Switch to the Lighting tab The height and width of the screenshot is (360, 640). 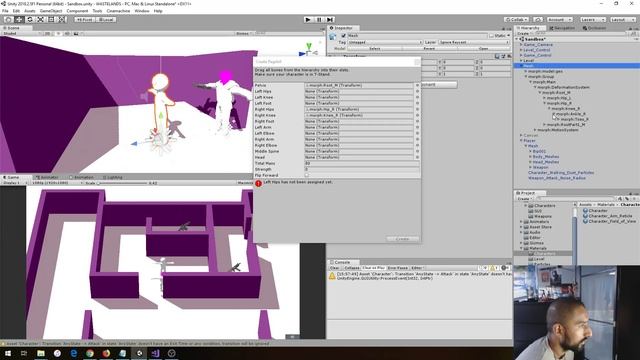[x=112, y=177]
